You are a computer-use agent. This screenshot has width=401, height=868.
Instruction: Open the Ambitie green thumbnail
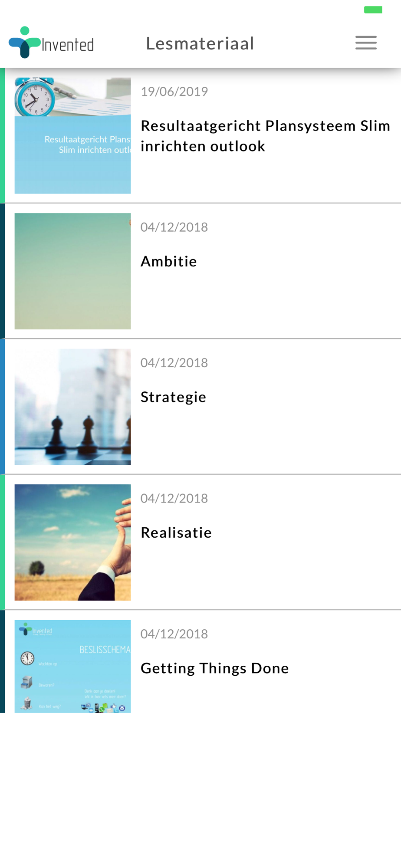coord(72,271)
